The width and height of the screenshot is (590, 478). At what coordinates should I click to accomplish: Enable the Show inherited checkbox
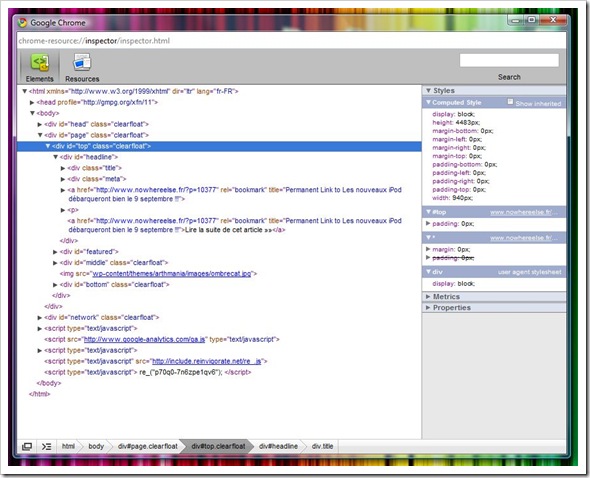510,101
